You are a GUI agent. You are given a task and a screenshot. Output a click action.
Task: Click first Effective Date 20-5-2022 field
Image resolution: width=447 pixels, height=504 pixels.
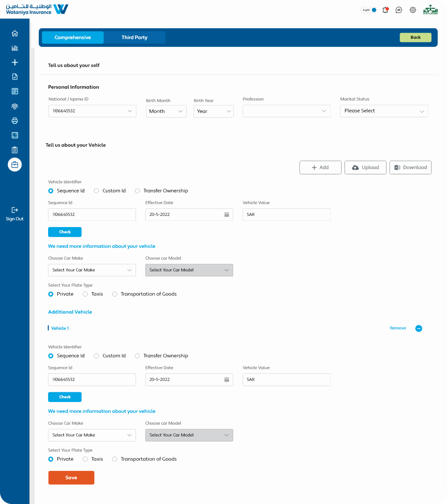(189, 214)
